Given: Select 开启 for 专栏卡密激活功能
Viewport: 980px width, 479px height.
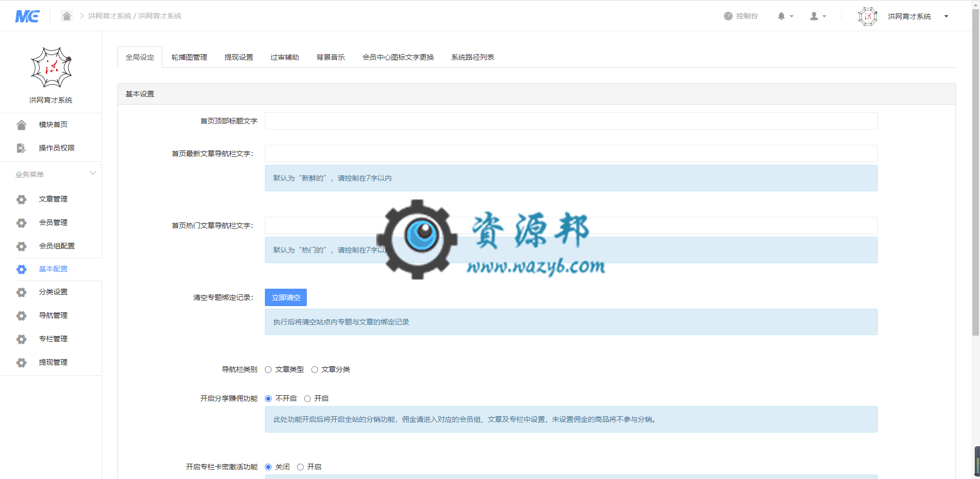Looking at the screenshot, I should click(300, 467).
